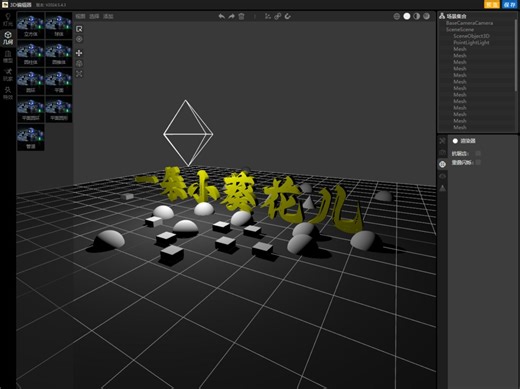520x389 pixels.
Task: Select the octahedron point light helper
Action: pos(188,133)
